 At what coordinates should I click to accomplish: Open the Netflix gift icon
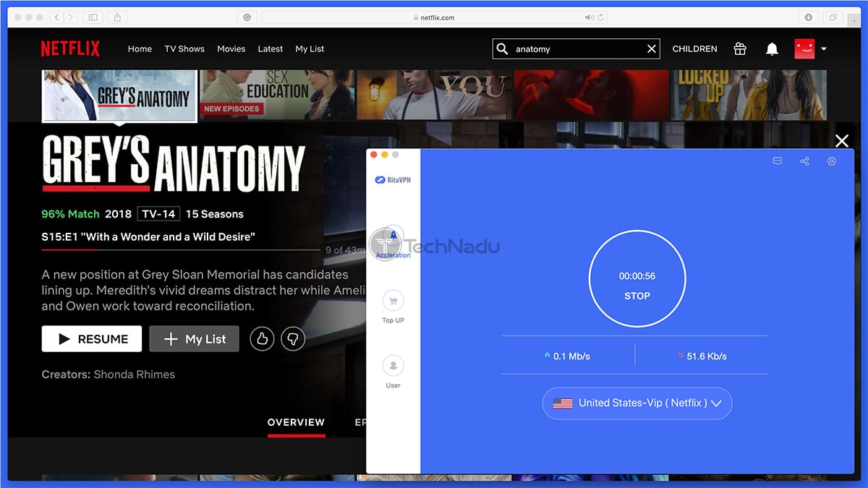(740, 48)
